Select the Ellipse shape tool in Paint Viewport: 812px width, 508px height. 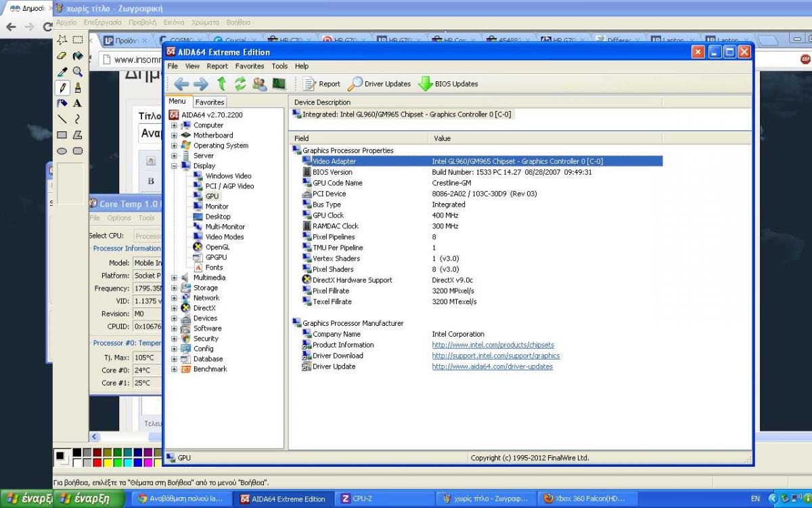tap(62, 150)
